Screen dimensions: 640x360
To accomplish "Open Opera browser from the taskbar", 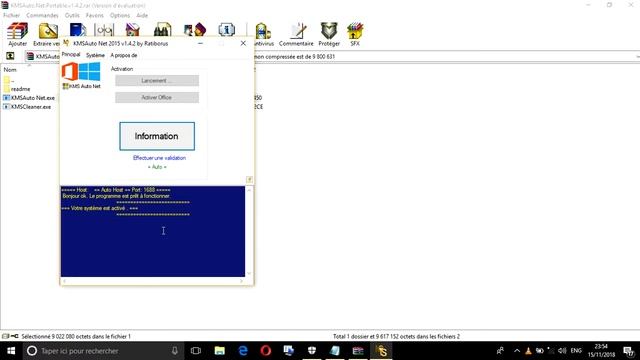I will coord(266,351).
